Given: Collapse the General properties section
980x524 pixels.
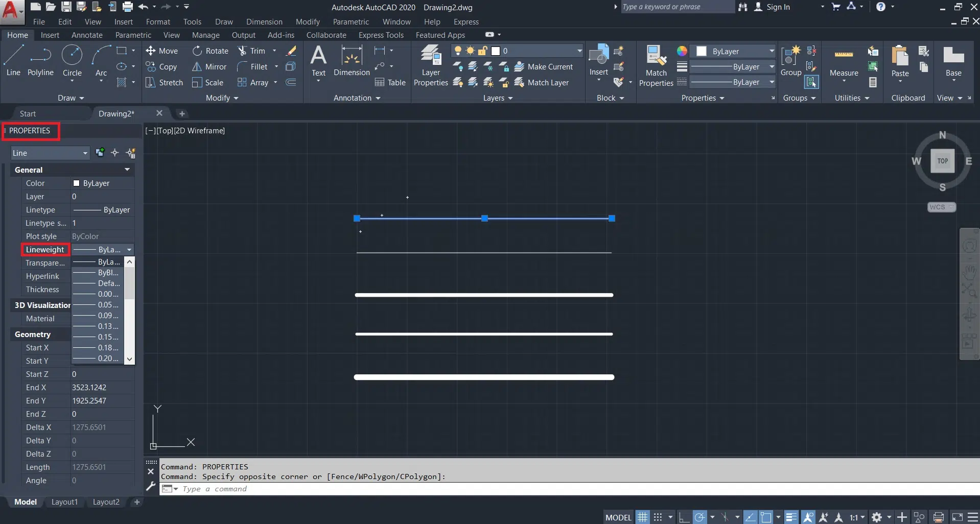Looking at the screenshot, I should pos(127,170).
